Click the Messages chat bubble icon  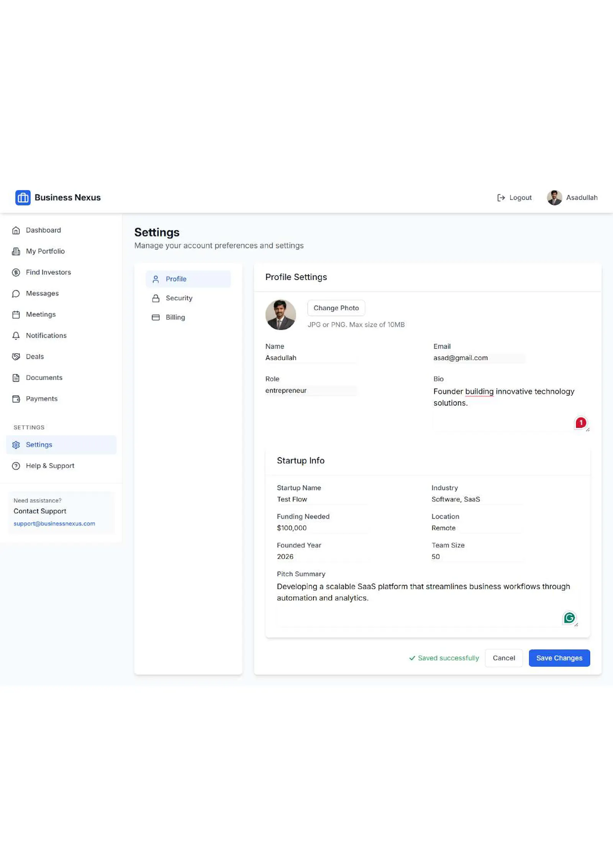[16, 294]
